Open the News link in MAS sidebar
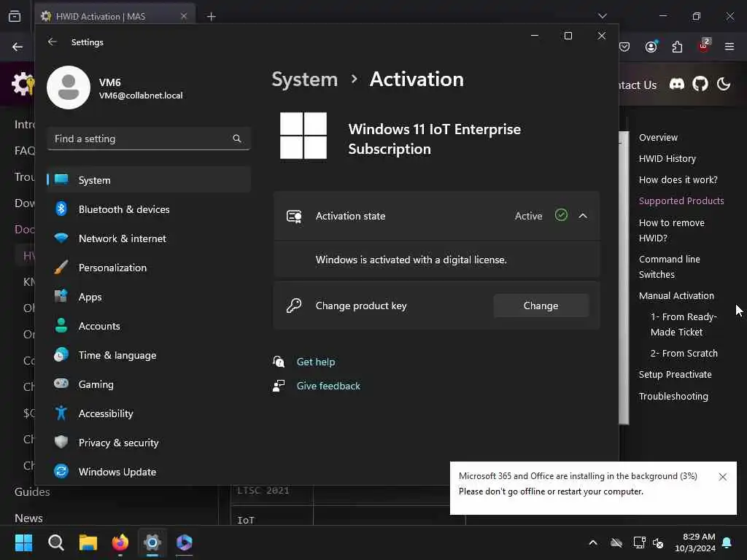 click(28, 518)
